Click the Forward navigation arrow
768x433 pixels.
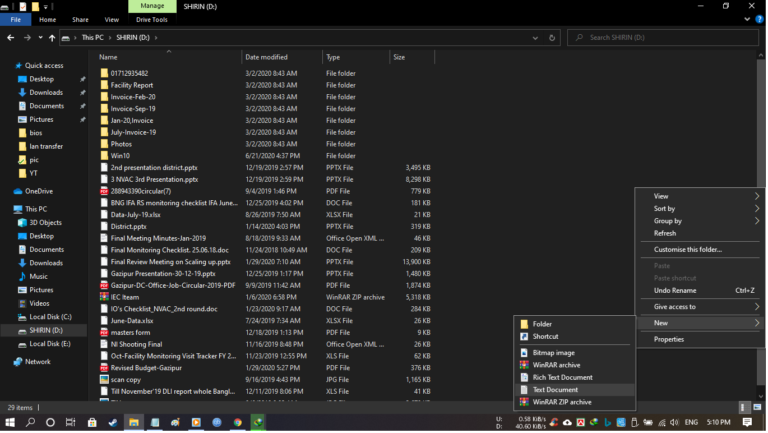(27, 38)
